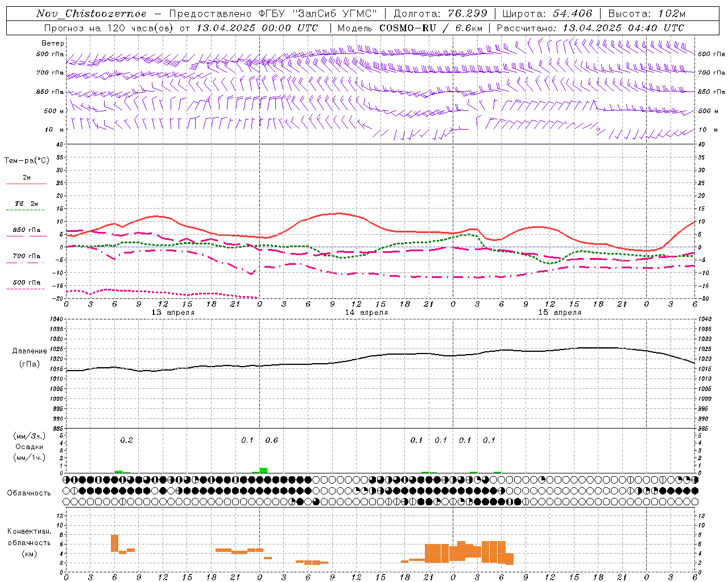Click the Осадки precipitation label
The height and width of the screenshot is (582, 728).
(x=29, y=447)
